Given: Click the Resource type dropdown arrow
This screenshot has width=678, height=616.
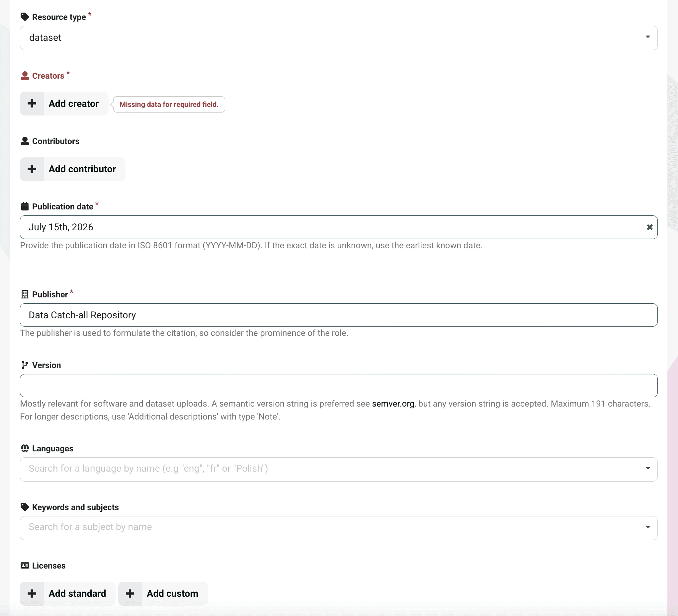Looking at the screenshot, I should click(648, 37).
